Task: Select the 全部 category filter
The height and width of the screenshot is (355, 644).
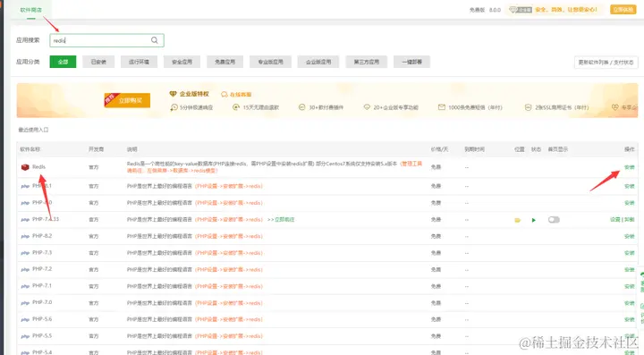Action: point(63,62)
